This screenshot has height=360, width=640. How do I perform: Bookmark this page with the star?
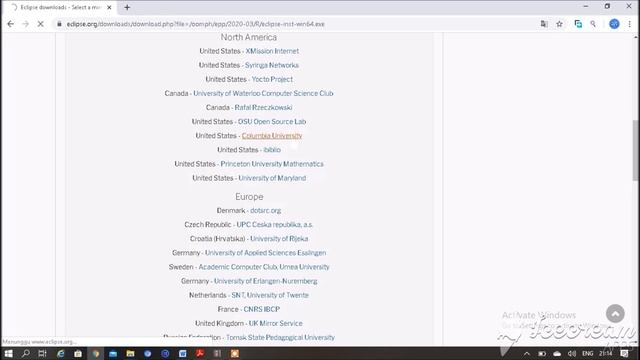[x=559, y=24]
